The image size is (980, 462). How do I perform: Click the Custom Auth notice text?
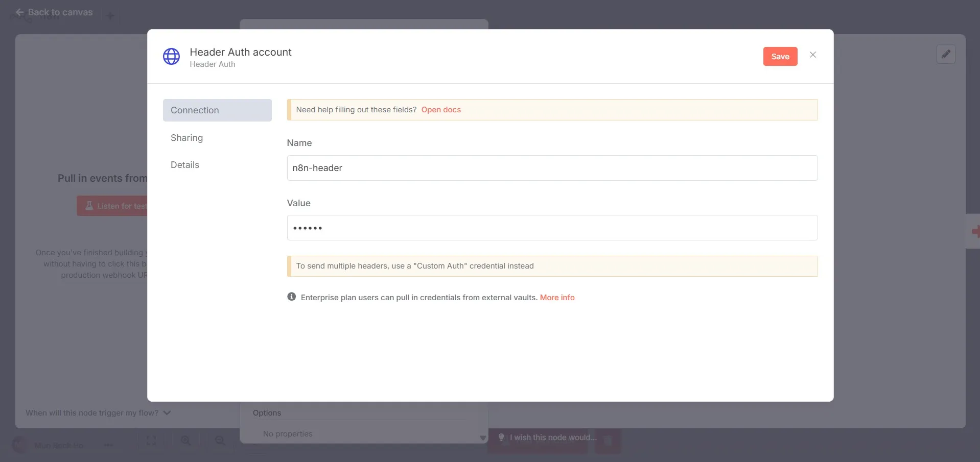tap(415, 266)
